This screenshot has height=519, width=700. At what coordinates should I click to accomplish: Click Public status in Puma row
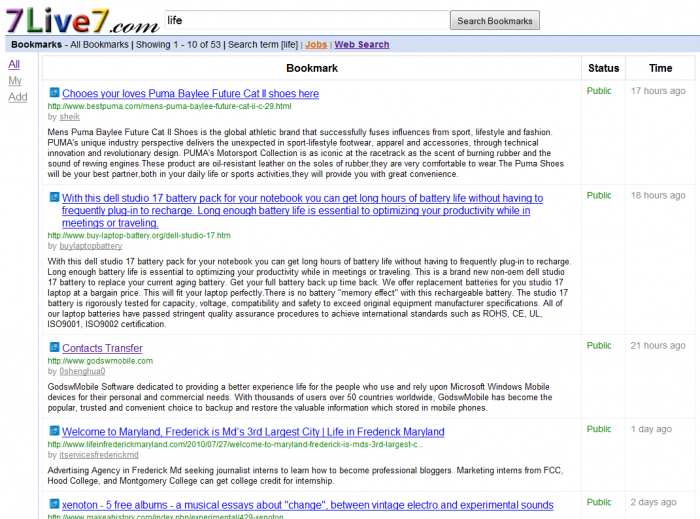pos(599,91)
